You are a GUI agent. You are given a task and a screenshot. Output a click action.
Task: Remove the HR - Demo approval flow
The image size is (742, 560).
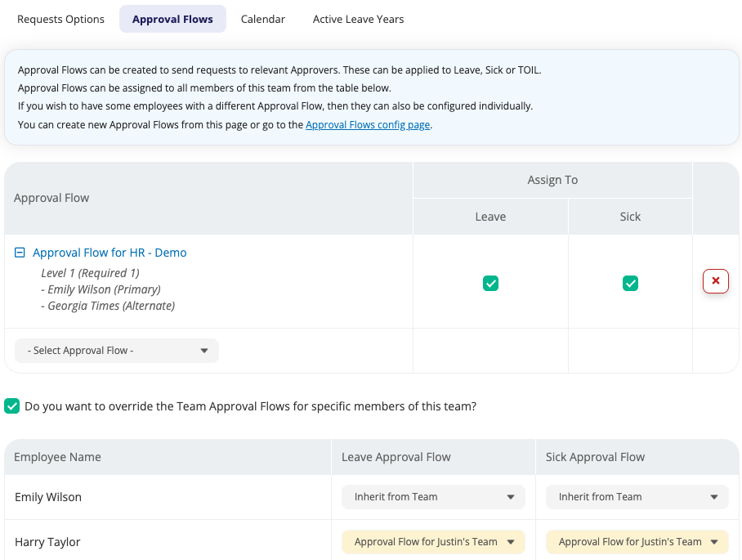point(715,281)
